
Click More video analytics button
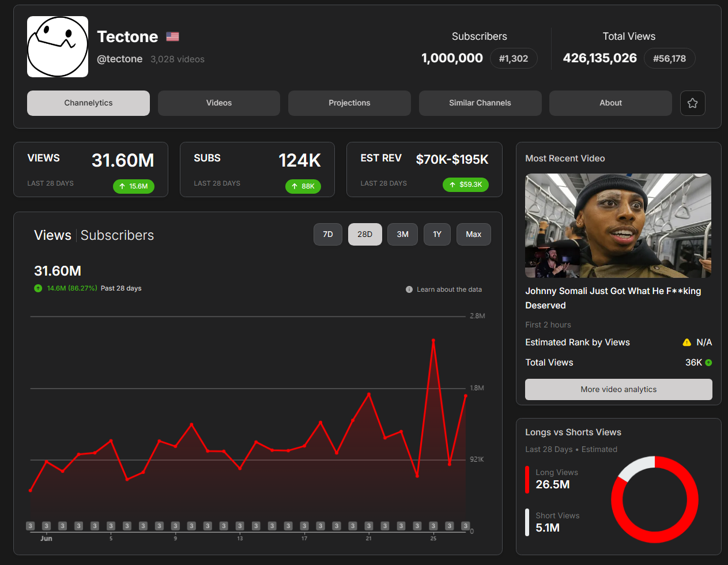click(618, 389)
